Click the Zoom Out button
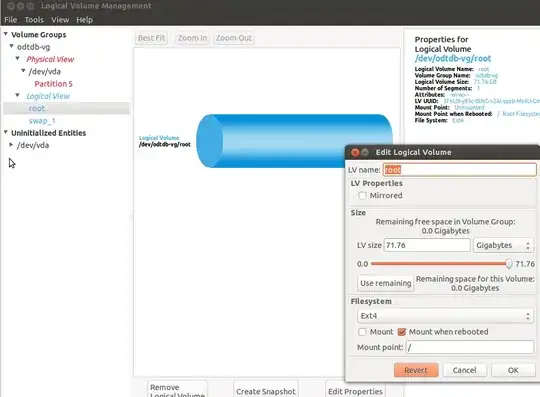Screen dimensions: 540x397 234,38
